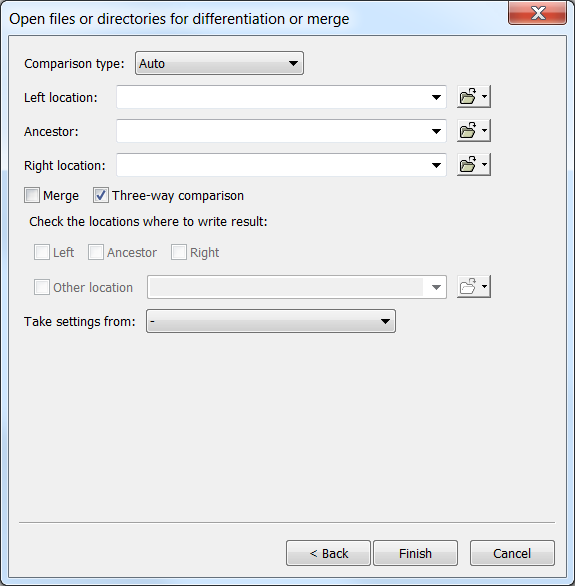Click the Other location browse folder icon
This screenshot has width=575, height=586.
click(x=468, y=287)
